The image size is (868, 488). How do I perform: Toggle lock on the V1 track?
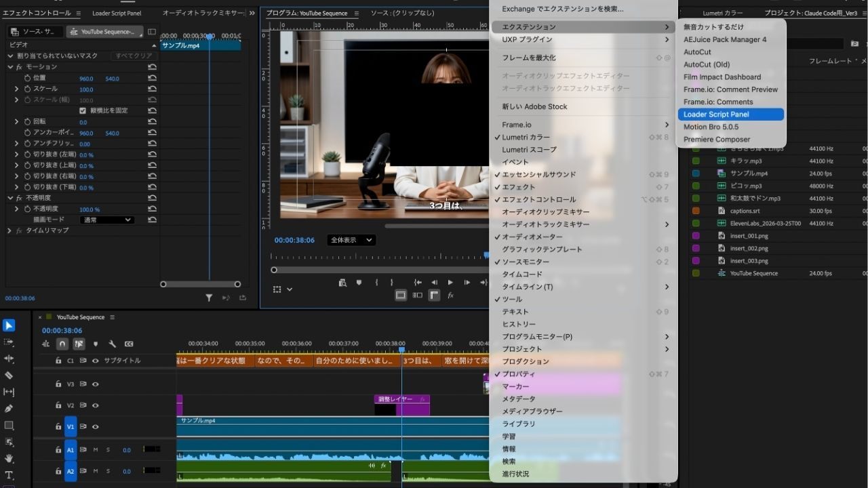58,427
